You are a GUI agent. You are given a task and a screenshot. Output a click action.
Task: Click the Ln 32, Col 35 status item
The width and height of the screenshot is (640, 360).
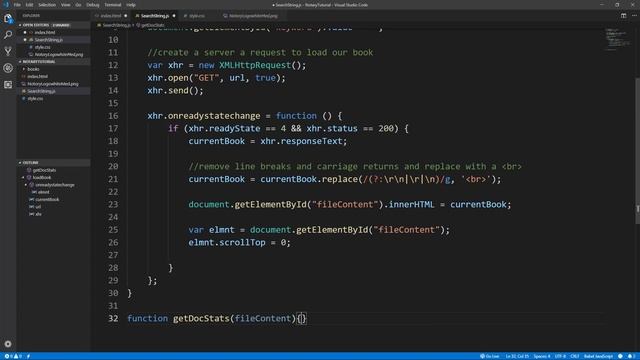(x=517, y=356)
